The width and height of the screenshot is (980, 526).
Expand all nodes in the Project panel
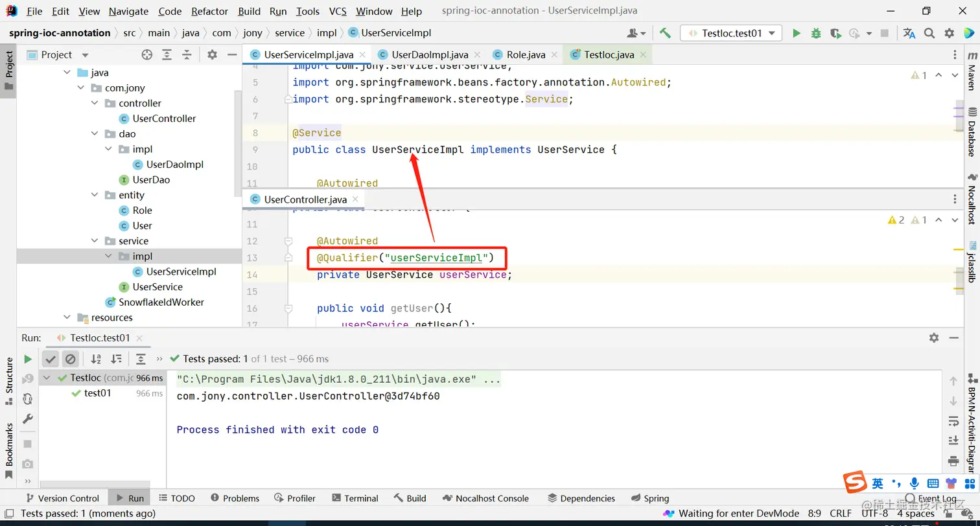coord(167,55)
